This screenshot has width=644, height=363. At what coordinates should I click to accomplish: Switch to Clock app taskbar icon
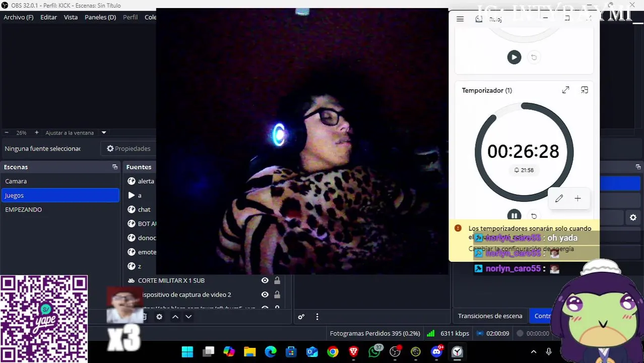(457, 351)
